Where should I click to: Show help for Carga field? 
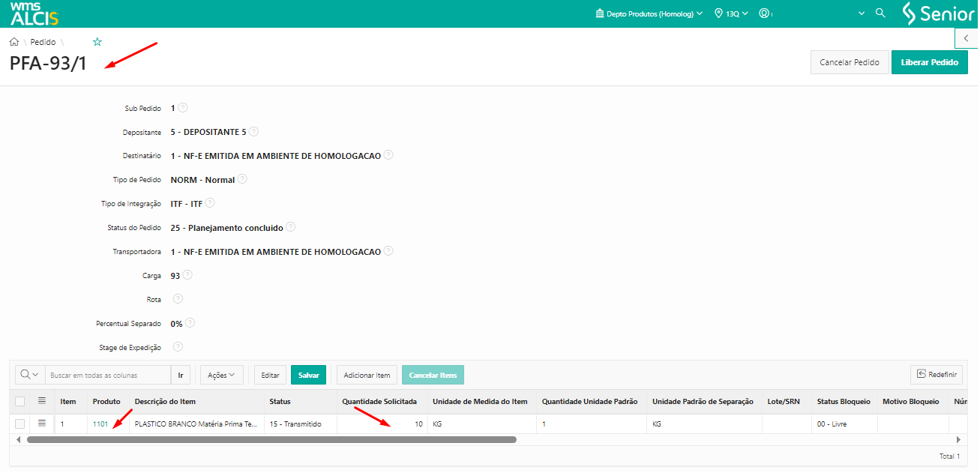(x=187, y=275)
